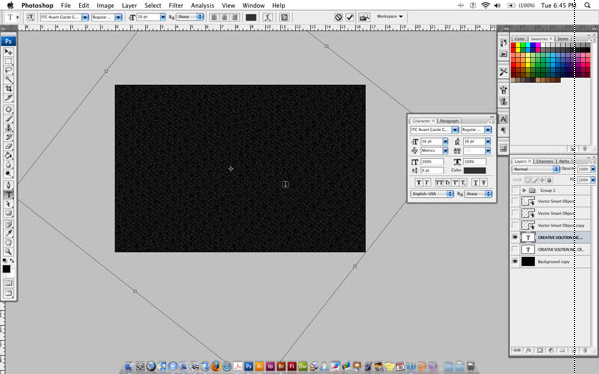Screen dimensions: 599x374
Task: Open the font family dropdown in Character panel
Action: click(434, 130)
